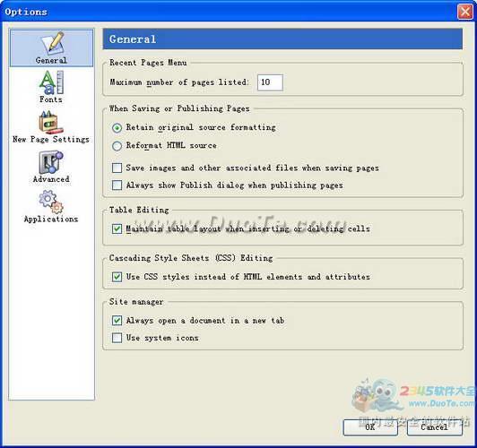Select Retain original source formatting
The height and width of the screenshot is (448, 477).
click(117, 127)
